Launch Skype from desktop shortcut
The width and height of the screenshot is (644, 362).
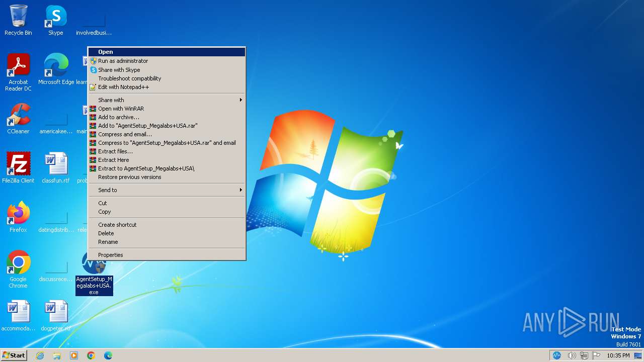56,20
